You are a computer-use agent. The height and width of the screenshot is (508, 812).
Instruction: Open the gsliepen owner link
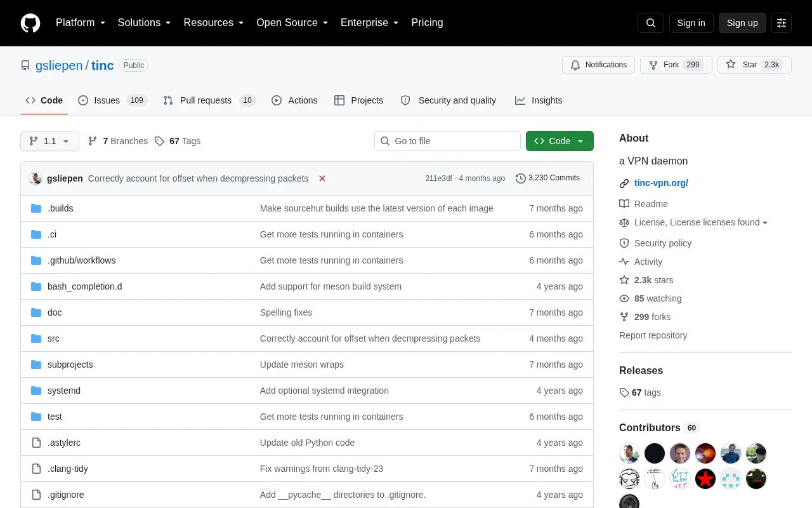click(x=59, y=65)
